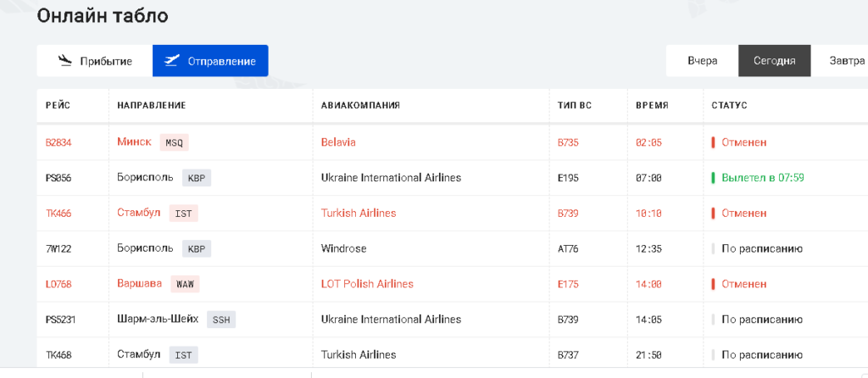Click LOT Polish Airlines airline name
The image size is (868, 378).
(367, 284)
